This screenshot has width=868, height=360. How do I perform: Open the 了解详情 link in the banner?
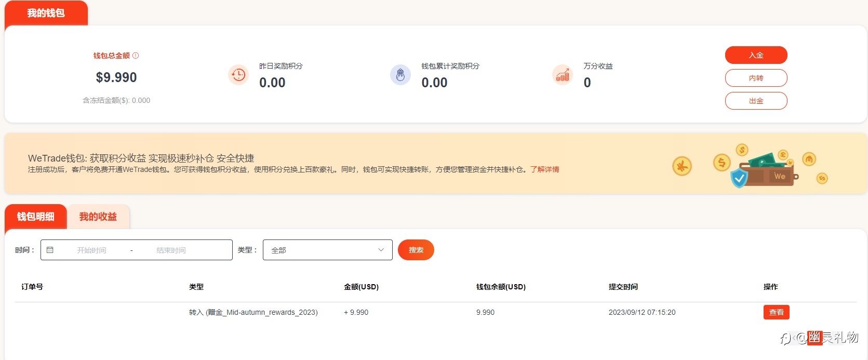point(545,169)
